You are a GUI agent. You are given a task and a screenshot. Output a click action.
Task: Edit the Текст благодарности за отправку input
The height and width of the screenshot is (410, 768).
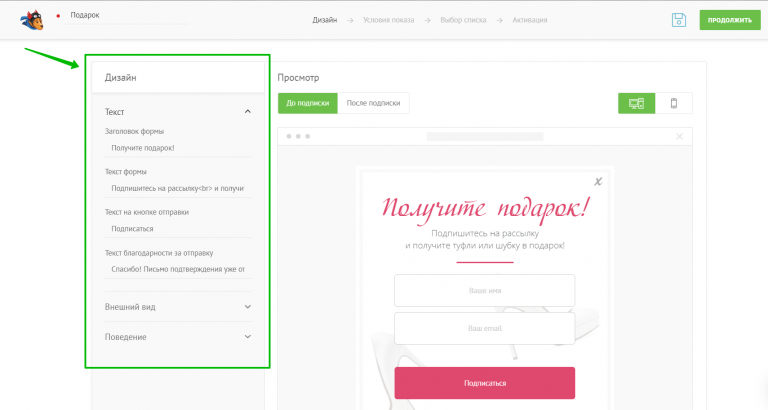pyautogui.click(x=178, y=269)
